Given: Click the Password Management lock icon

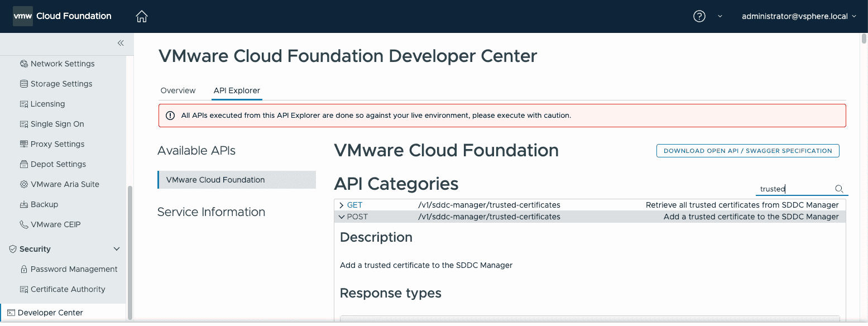Looking at the screenshot, I should 25,269.
